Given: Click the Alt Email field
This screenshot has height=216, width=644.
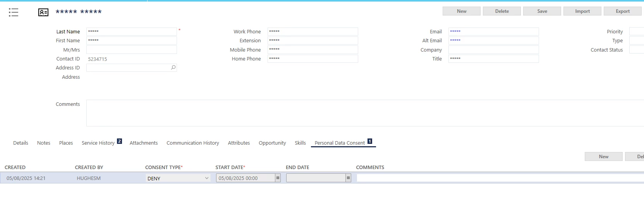Looking at the screenshot, I should coord(494,40).
